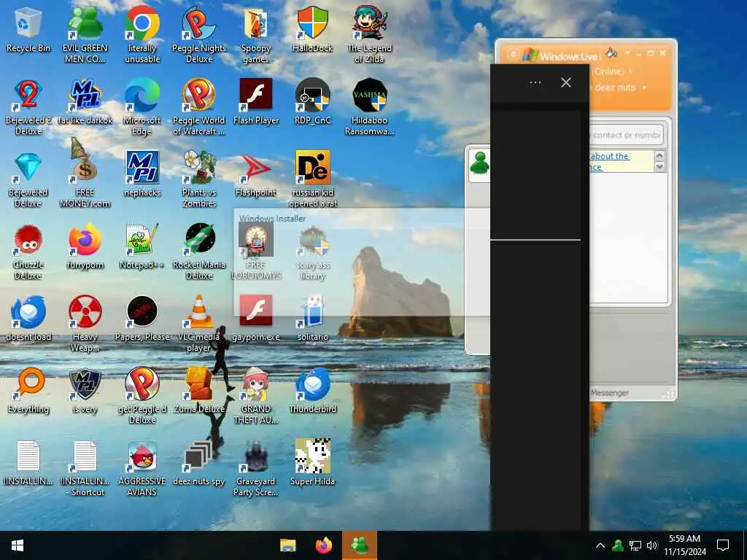Launch the Thunderbird desktop icon
This screenshot has width=747, height=560.
(312, 391)
